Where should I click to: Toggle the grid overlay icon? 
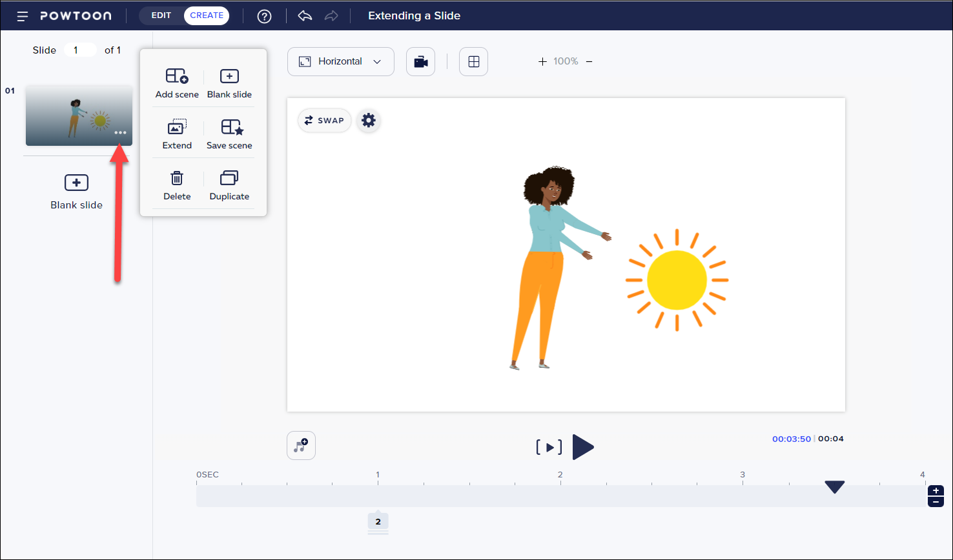pyautogui.click(x=473, y=62)
